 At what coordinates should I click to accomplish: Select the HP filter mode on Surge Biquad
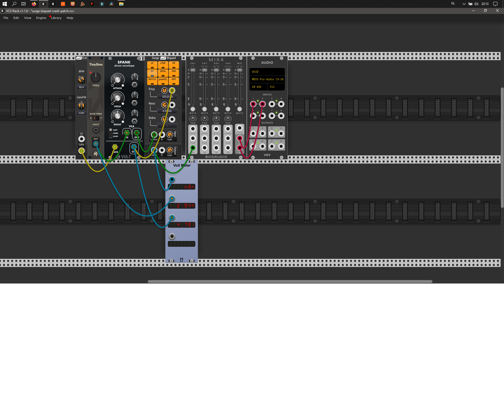[174, 65]
